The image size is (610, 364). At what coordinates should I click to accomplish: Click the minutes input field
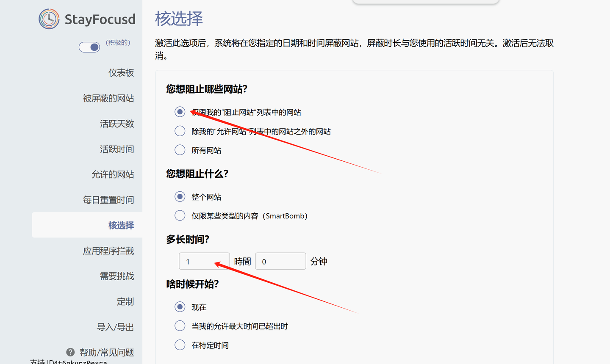pyautogui.click(x=280, y=261)
